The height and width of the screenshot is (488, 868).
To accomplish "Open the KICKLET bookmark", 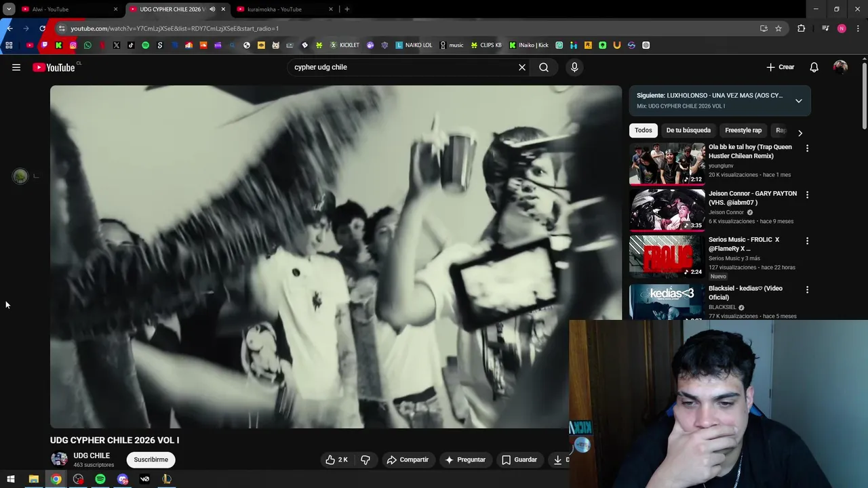I will tap(344, 45).
